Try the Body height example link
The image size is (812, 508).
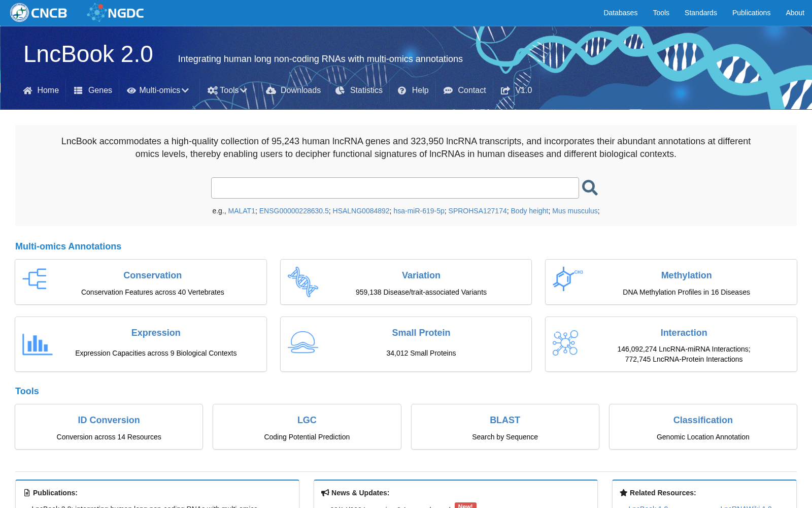pyautogui.click(x=529, y=211)
